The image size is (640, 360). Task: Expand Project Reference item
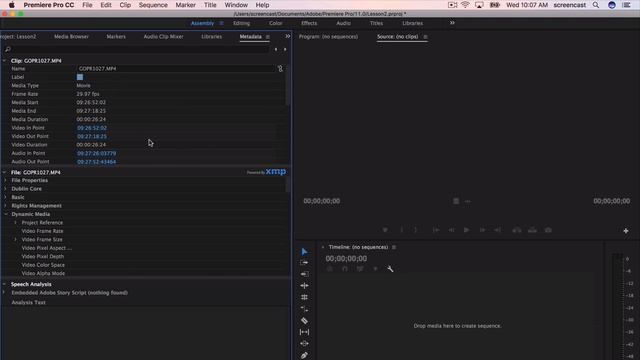tap(16, 222)
